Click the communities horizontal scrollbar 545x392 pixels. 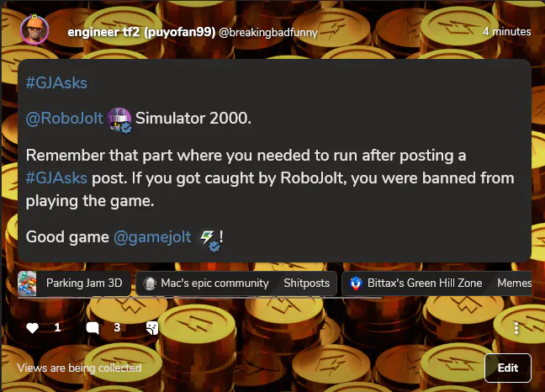coord(200,298)
